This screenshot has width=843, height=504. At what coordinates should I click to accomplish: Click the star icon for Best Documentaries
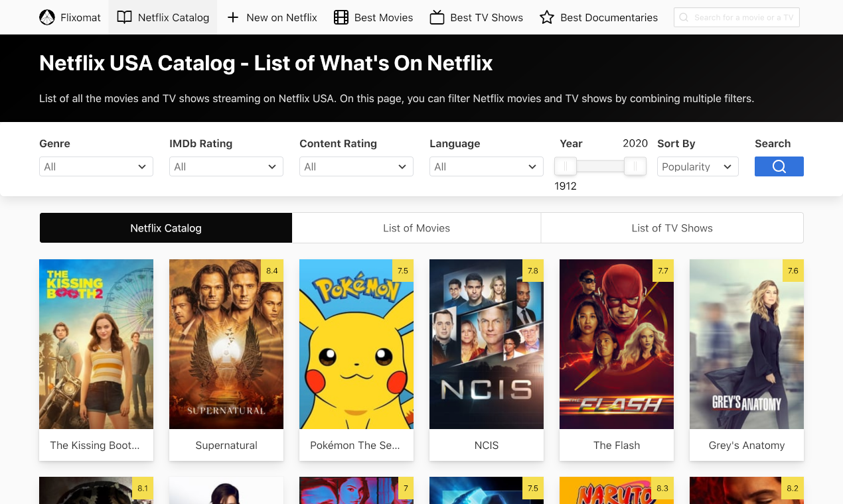coord(546,17)
